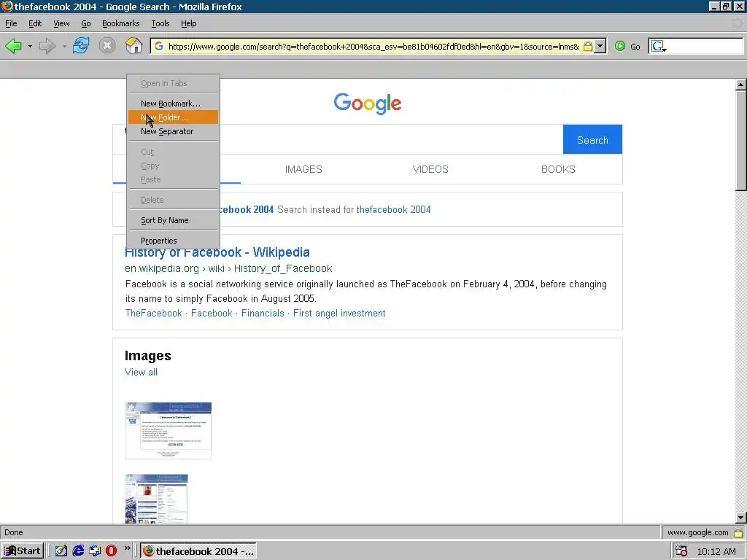Screen dimensions: 747x560
Task: Click the system tray icon beside the clock
Action: 682,551
